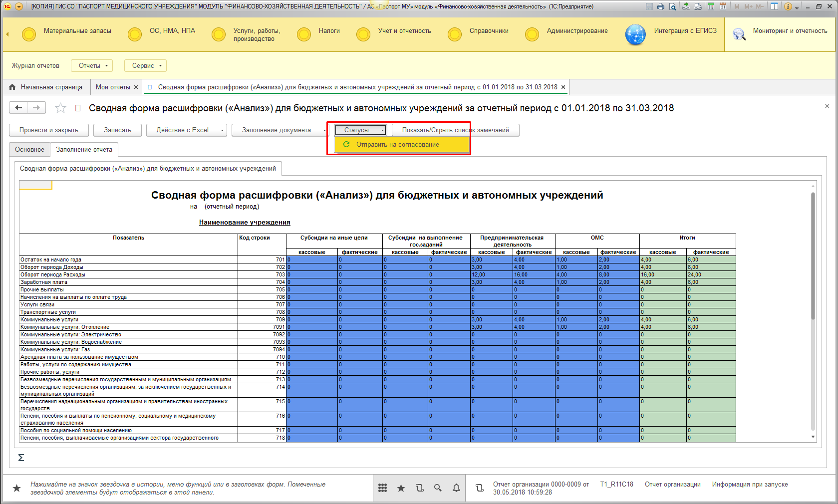This screenshot has height=504, width=838.
Task: Click the print icon in title bar
Action: (661, 6)
